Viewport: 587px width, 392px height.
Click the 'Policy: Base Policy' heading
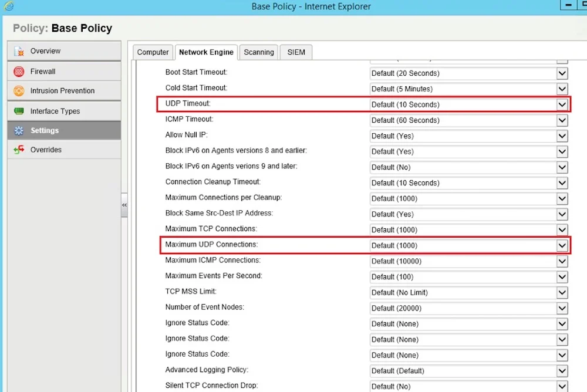tap(63, 28)
